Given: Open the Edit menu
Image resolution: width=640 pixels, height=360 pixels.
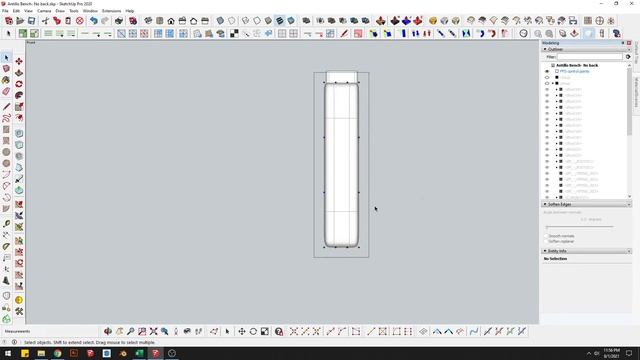Looking at the screenshot, I should pyautogui.click(x=16, y=11).
